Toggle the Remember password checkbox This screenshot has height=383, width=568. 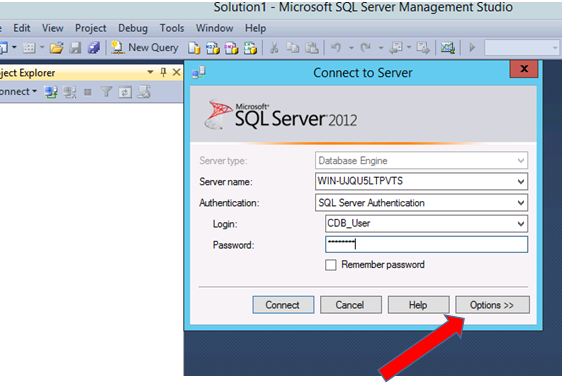(x=330, y=265)
